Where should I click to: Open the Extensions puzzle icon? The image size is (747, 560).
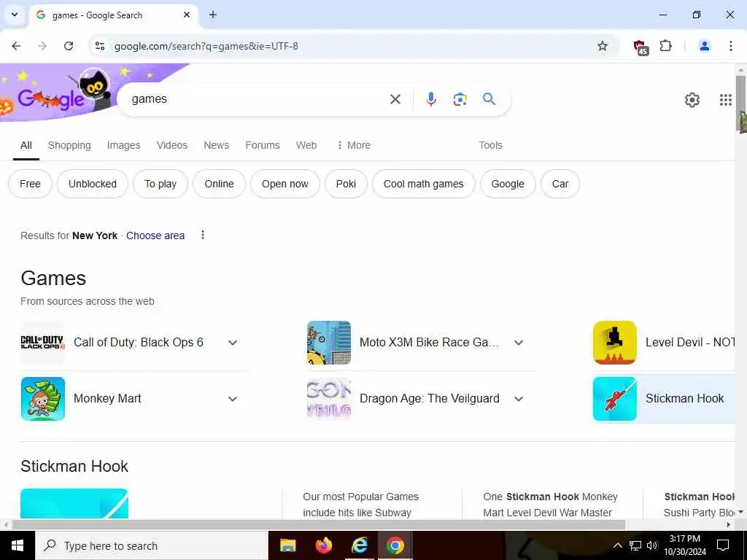(665, 46)
